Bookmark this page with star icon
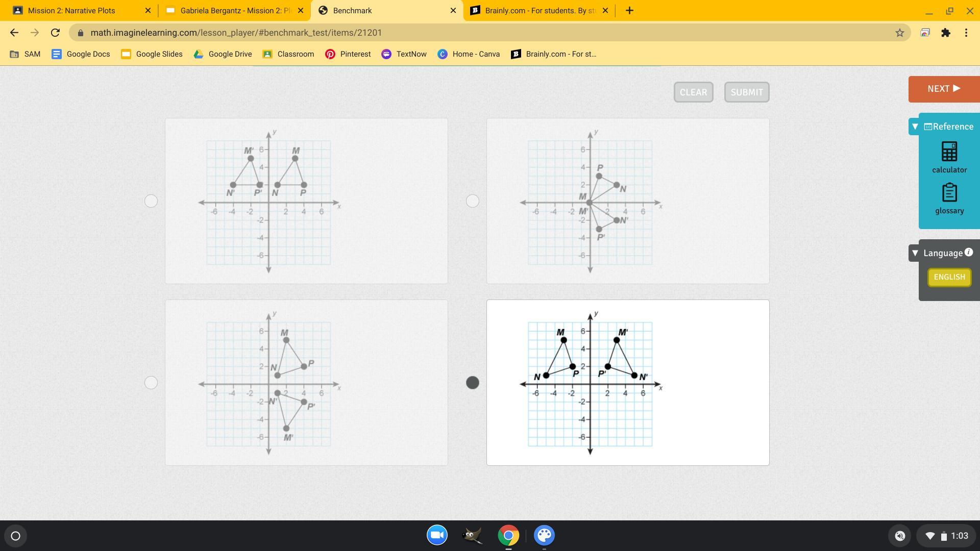This screenshot has width=980, height=551. [x=899, y=33]
